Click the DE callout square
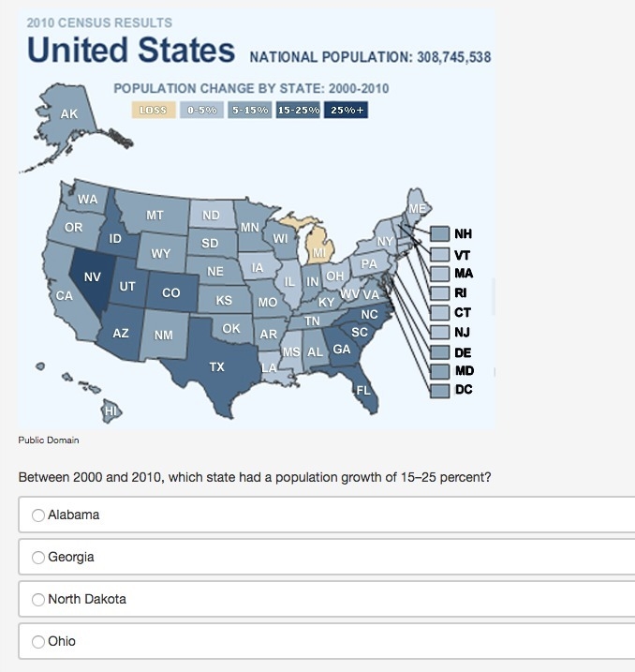 coord(440,352)
